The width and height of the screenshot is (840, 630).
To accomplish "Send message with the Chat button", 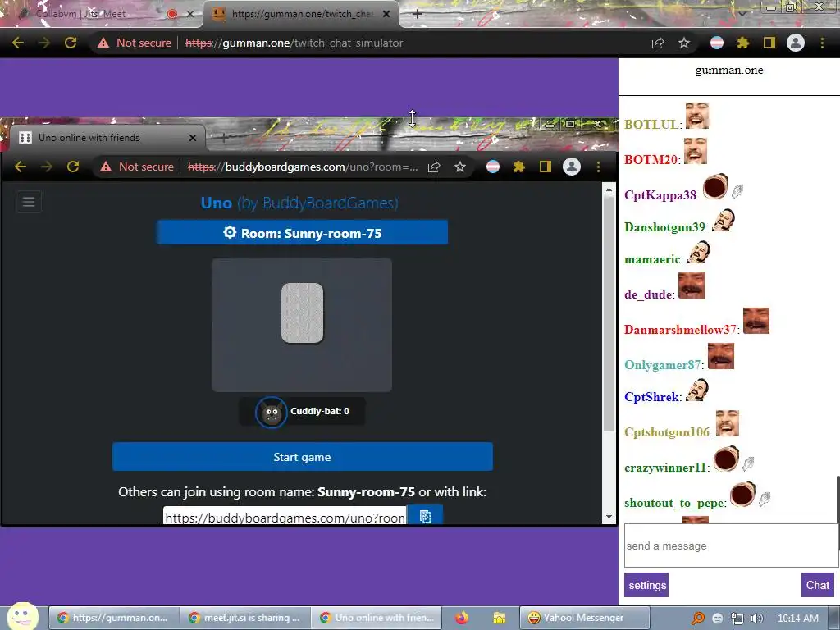I will (818, 585).
